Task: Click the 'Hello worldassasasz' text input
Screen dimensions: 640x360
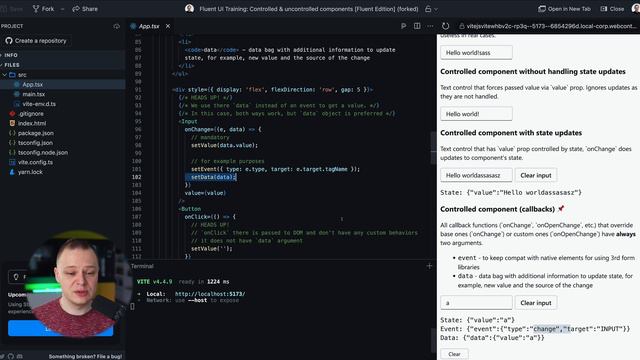Action: [476, 175]
